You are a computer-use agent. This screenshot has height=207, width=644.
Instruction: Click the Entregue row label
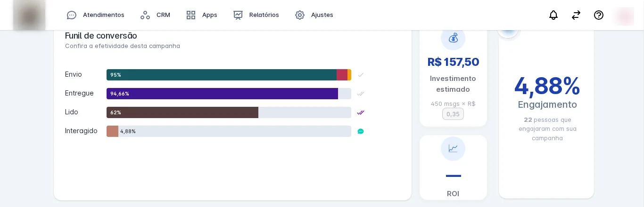79,93
